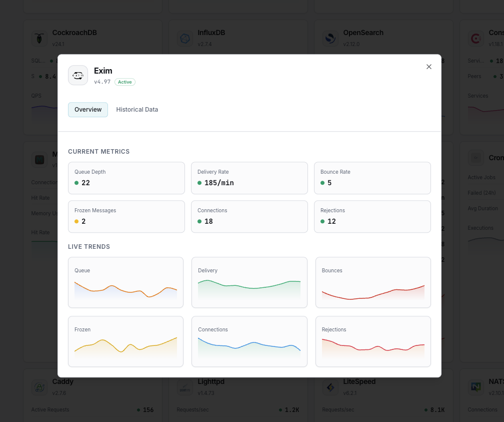
Task: Click the Delivery trend chart
Action: (249, 283)
